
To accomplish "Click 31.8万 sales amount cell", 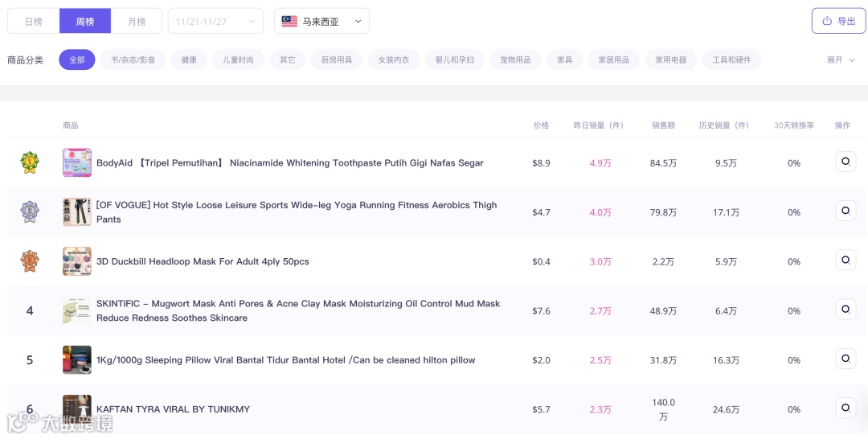I will [663, 360].
